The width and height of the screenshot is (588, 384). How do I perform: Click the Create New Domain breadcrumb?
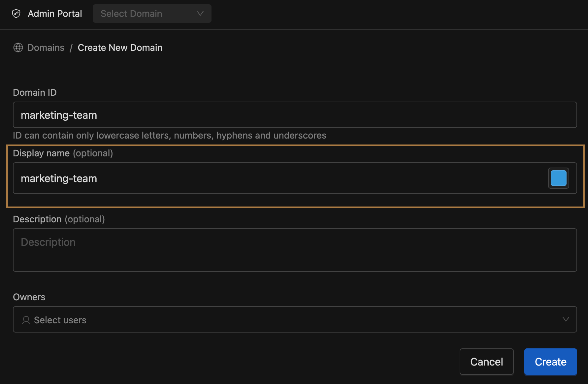(120, 48)
